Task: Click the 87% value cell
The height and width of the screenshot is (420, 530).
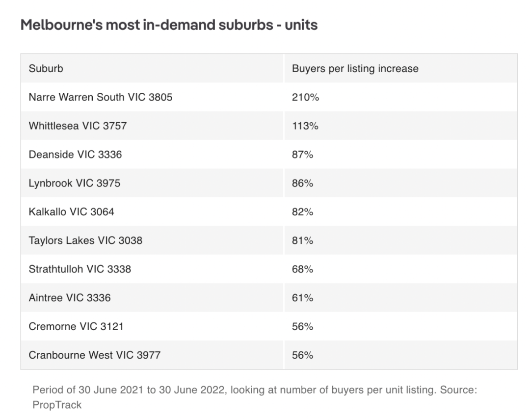Action: [x=401, y=155]
